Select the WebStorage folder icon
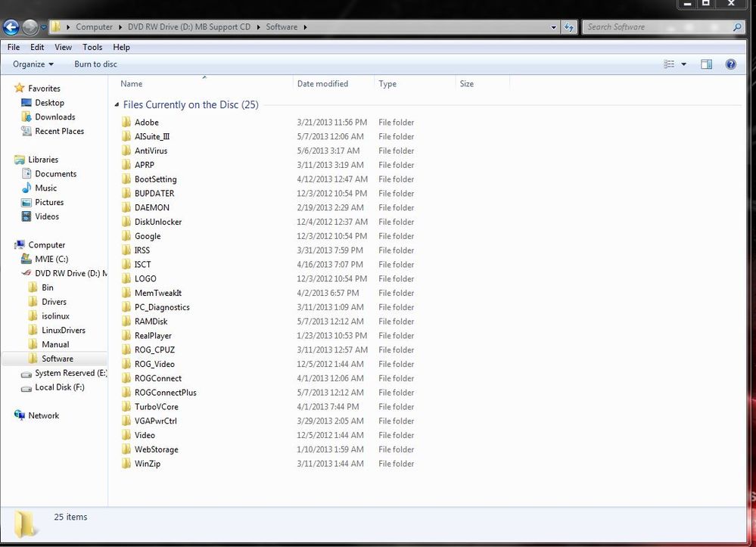This screenshot has height=547, width=756. (126, 449)
